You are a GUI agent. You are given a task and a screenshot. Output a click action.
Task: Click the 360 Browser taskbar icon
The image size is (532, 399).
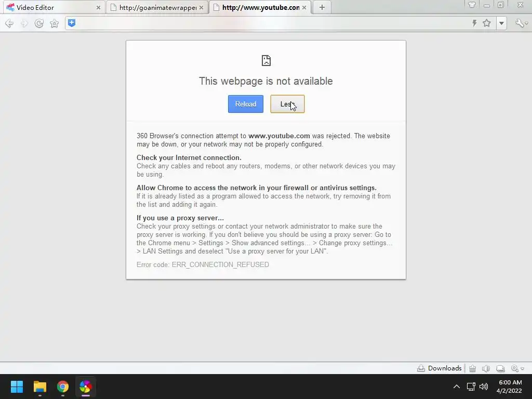pos(86,387)
